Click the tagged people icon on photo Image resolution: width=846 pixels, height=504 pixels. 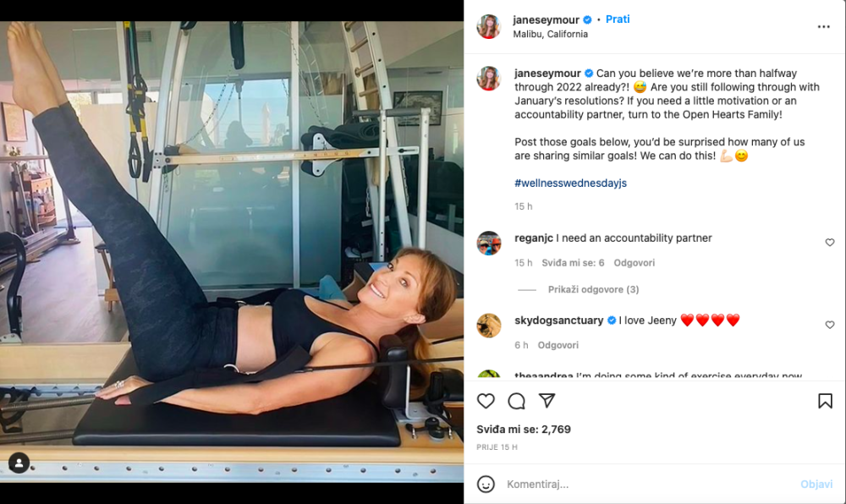19,463
